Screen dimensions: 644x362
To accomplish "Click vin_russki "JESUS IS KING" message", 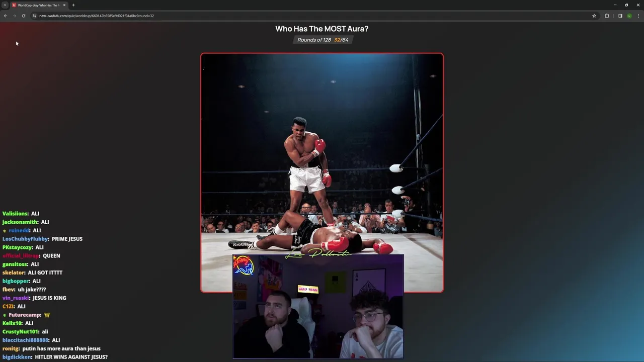I will [34, 298].
